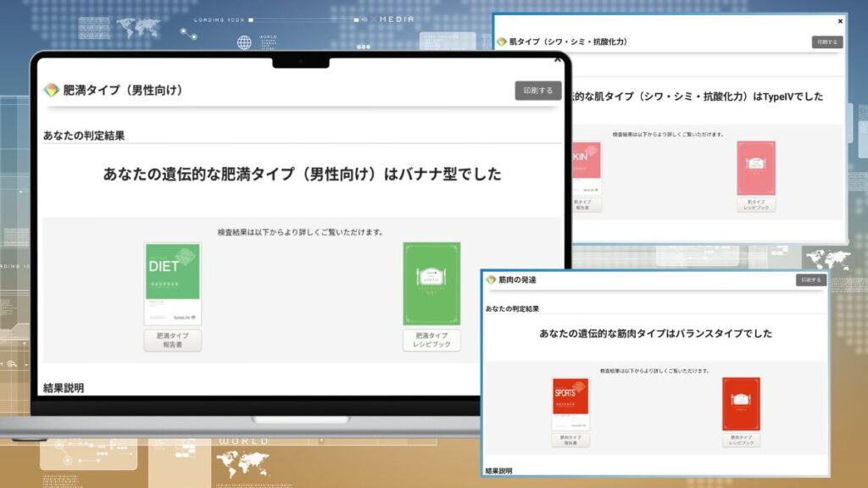Click the 筋肉タイプ レシピブック button

(x=741, y=441)
